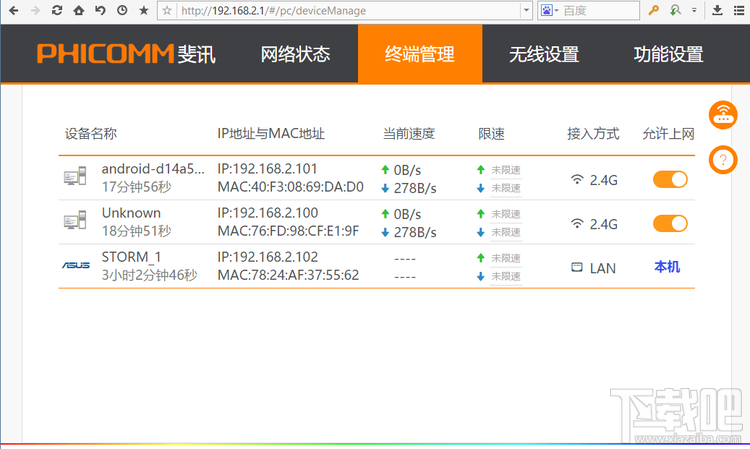Screen dimensions: 750x449
Task: Bookmark this page with the outline star
Action: 167,11
